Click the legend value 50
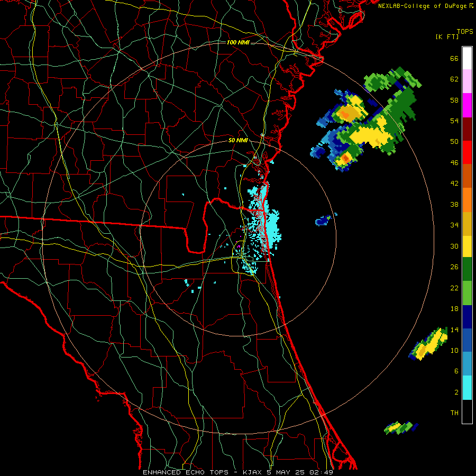 [x=454, y=142]
